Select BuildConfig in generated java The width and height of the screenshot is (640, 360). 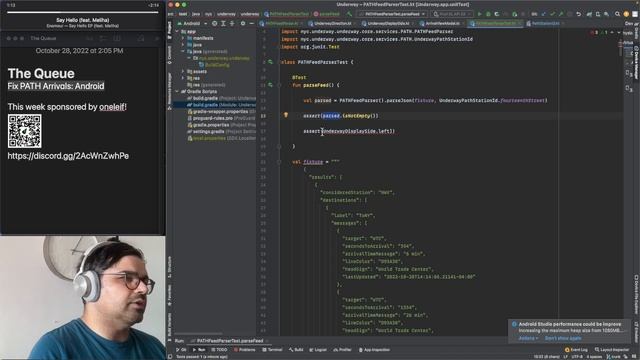[x=214, y=65]
